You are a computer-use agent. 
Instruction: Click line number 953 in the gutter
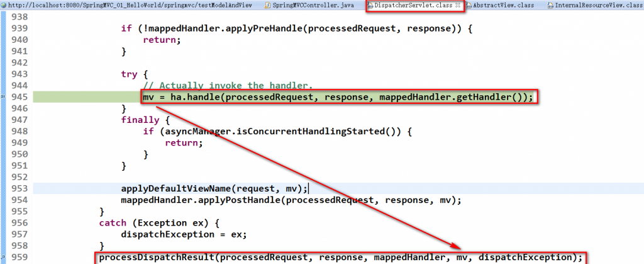(x=19, y=188)
